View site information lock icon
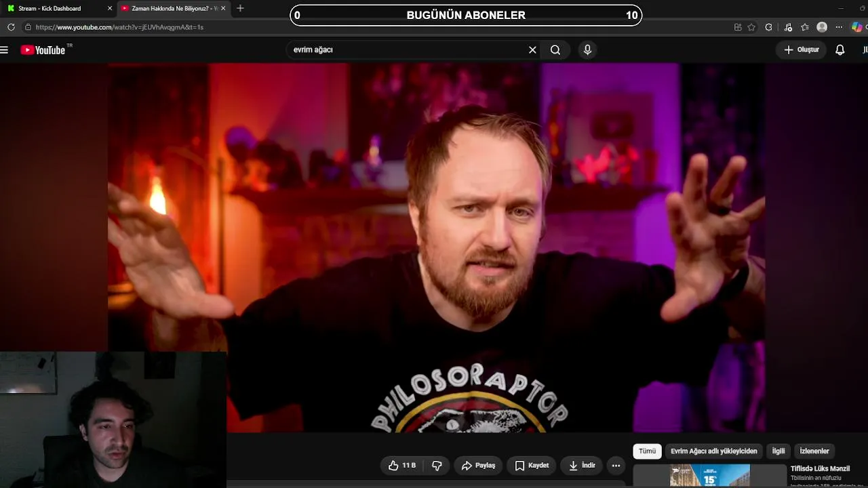Screen dimensions: 868x488 click(x=28, y=27)
